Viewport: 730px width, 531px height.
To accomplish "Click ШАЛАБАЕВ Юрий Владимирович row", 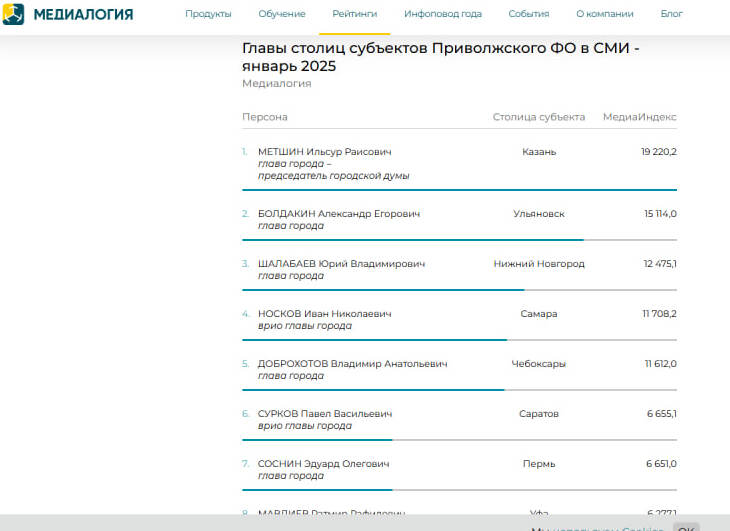I will click(341, 264).
